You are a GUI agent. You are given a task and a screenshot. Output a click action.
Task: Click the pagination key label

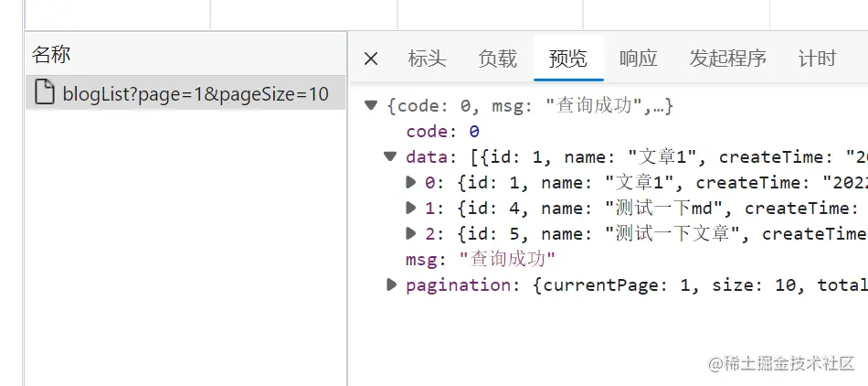pos(459,285)
